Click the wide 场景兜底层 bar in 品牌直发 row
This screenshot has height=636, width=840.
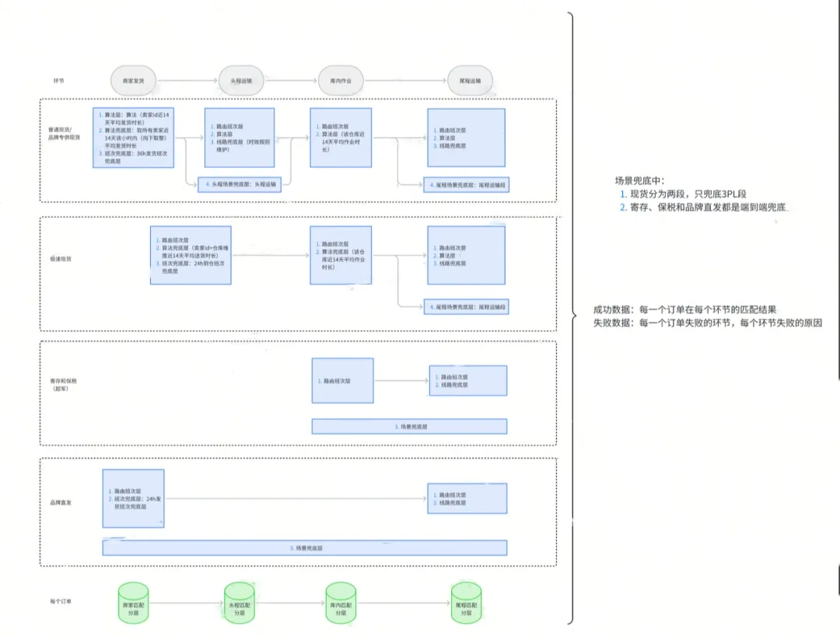[305, 547]
